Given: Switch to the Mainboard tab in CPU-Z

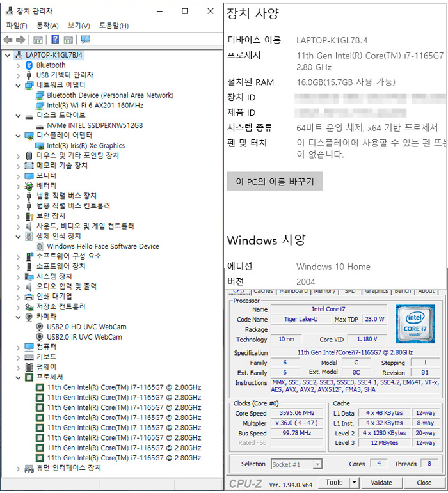Looking at the screenshot, I should 294,291.
